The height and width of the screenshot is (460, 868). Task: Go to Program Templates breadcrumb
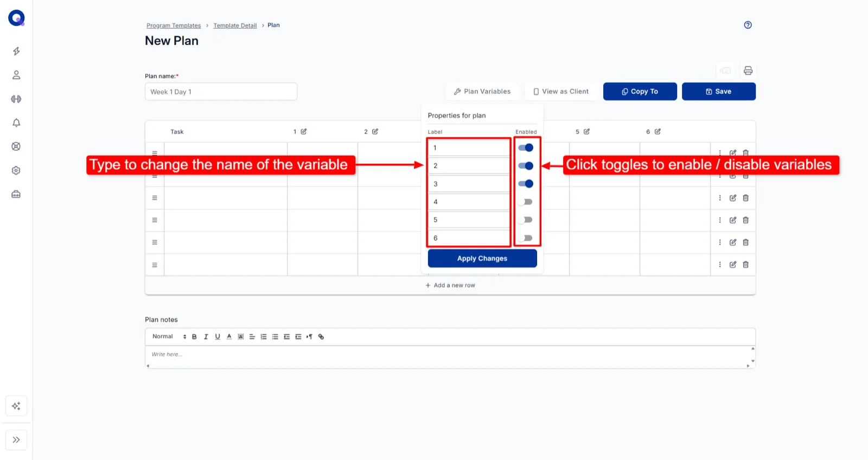tap(174, 25)
